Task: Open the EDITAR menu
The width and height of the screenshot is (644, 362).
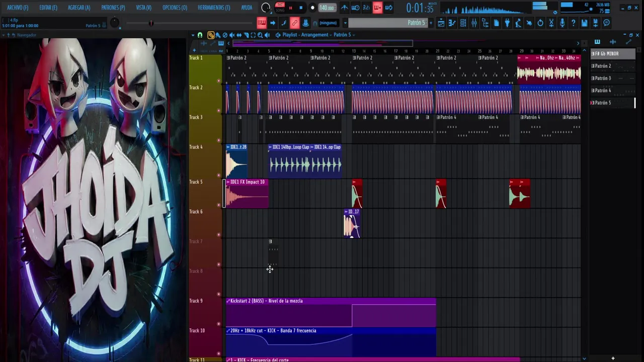Action: point(48,8)
